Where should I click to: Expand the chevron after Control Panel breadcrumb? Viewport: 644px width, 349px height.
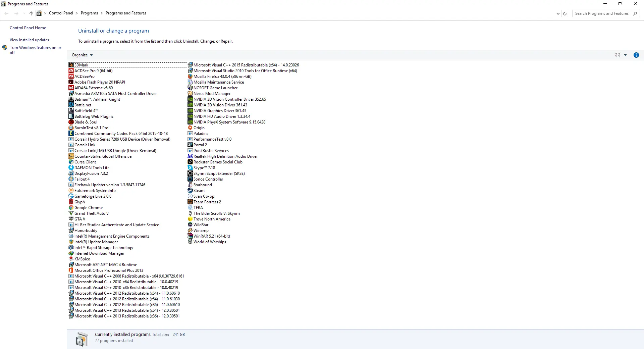click(x=77, y=13)
